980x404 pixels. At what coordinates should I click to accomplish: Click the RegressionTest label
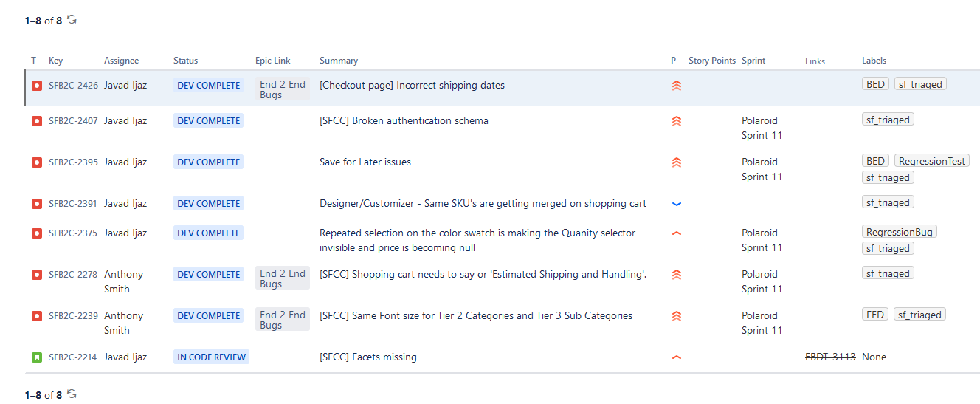click(931, 161)
